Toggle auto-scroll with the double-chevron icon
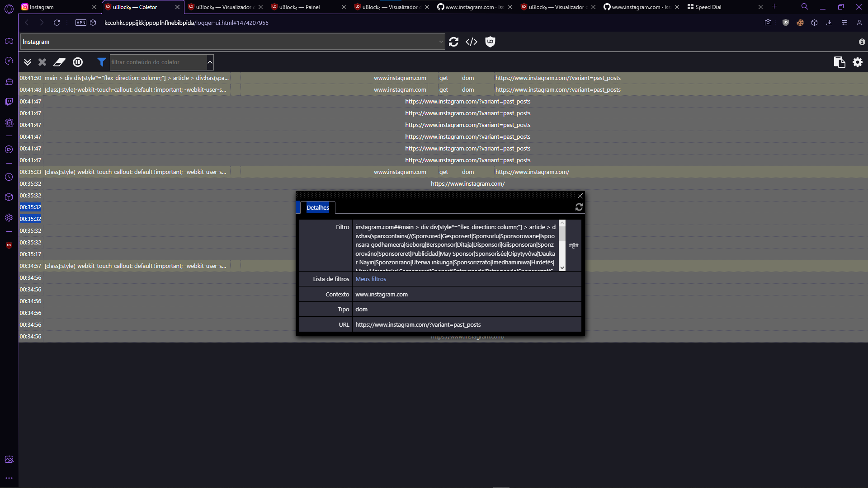This screenshot has width=868, height=488. tap(27, 62)
